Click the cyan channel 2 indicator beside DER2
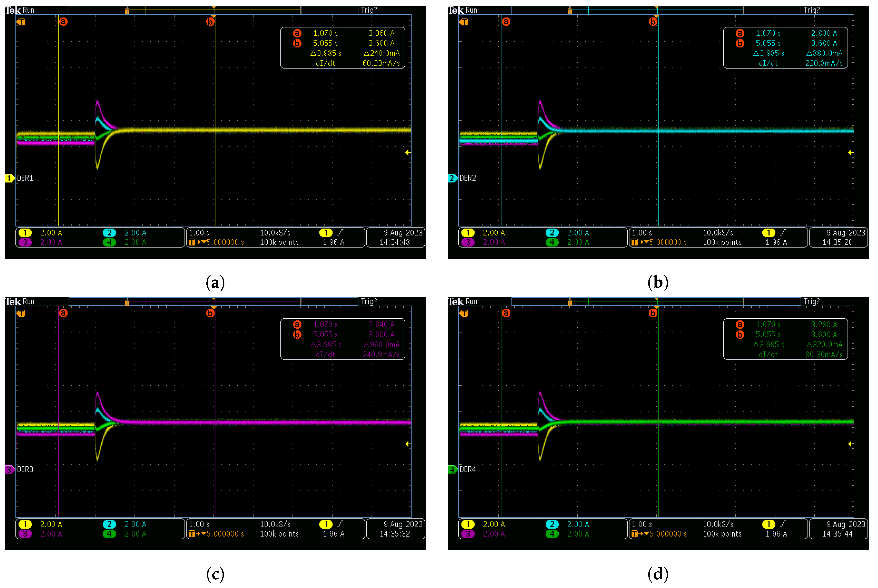 453,178
